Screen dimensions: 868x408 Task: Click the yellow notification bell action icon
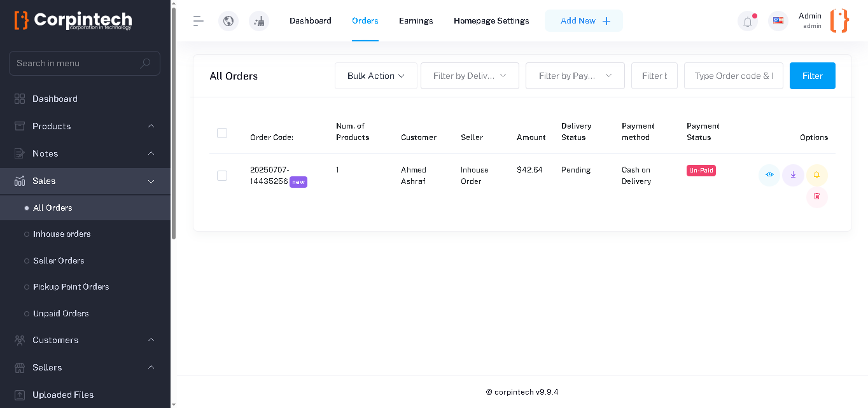(x=817, y=175)
